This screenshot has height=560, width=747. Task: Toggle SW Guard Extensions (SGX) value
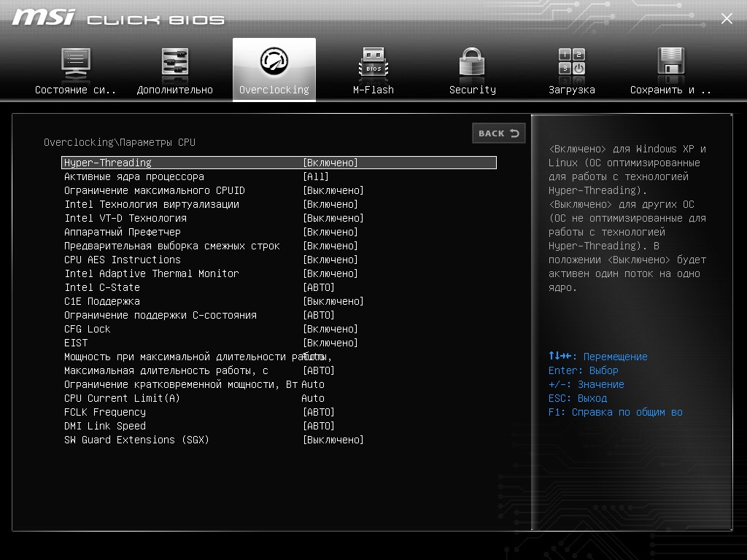[x=333, y=440]
